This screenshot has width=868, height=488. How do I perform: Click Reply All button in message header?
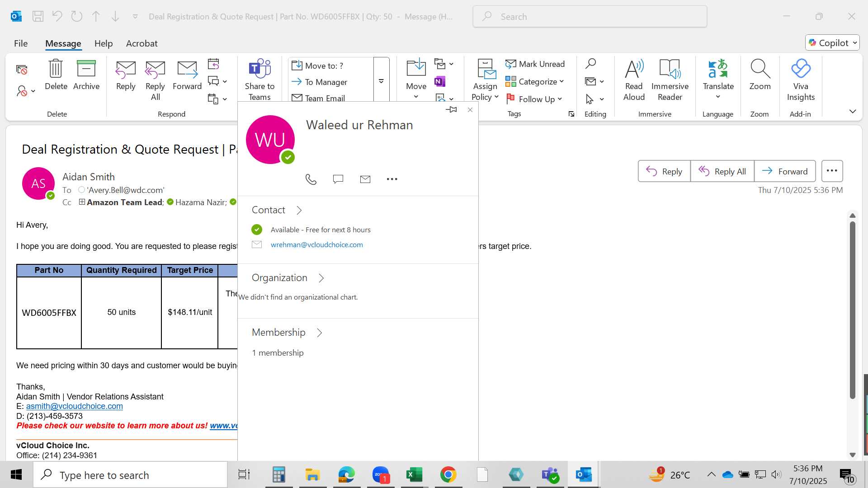[722, 171]
